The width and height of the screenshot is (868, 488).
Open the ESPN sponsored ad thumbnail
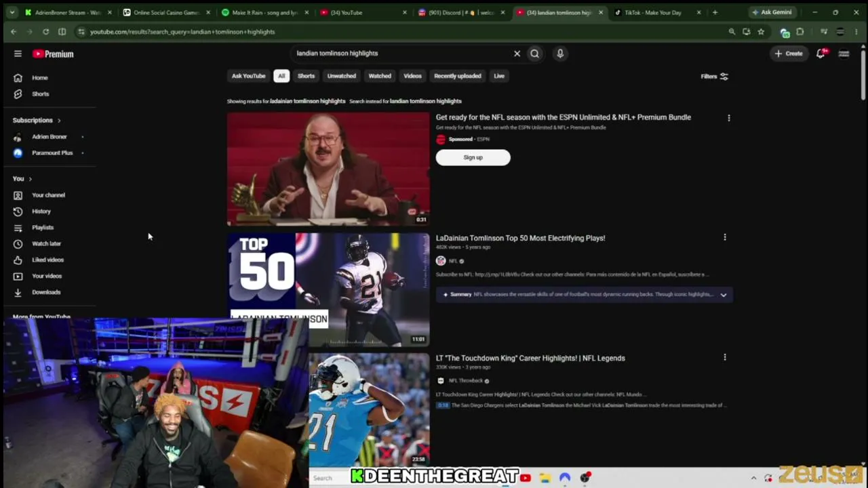(328, 169)
